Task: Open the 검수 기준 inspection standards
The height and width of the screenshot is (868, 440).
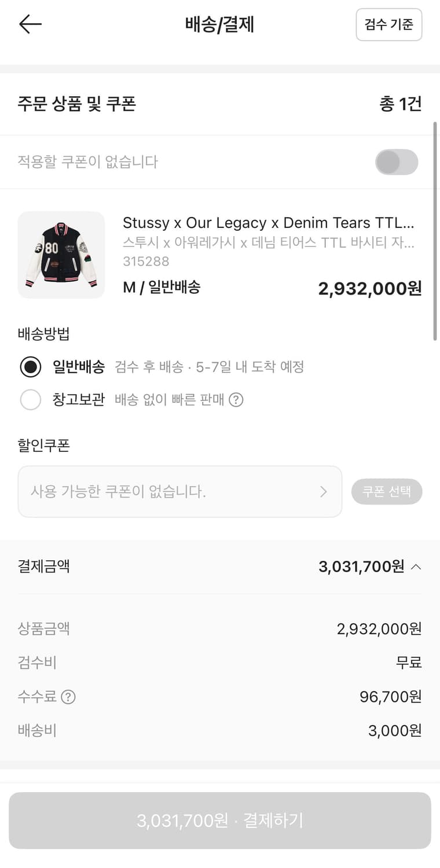Action: (x=388, y=24)
